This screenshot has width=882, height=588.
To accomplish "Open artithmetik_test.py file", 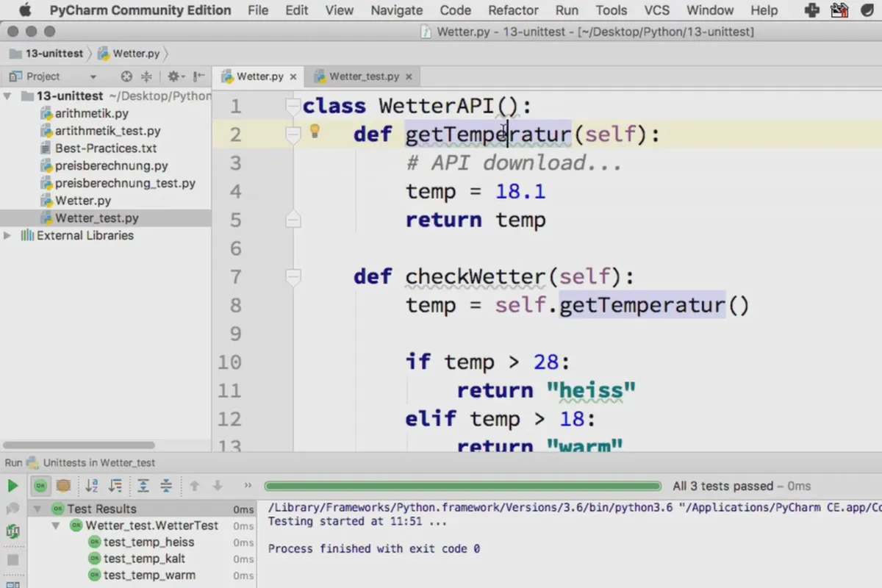I will pos(107,131).
